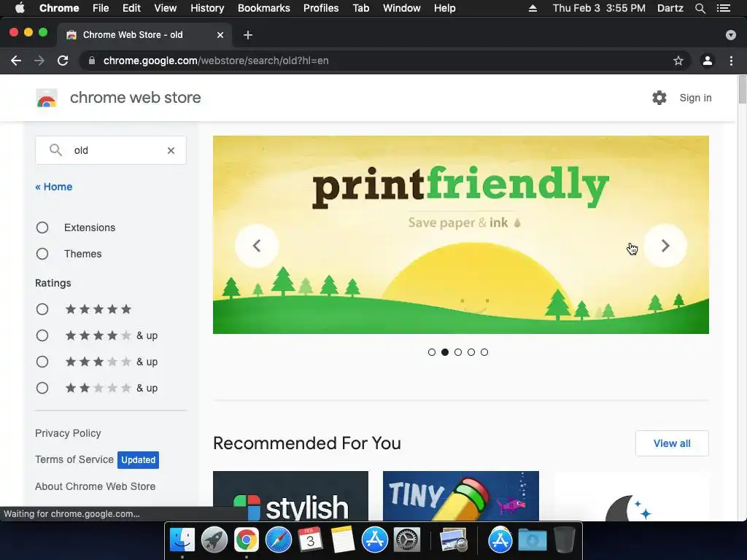Viewport: 747px width, 560px height.
Task: Click the search field containing old
Action: click(111, 150)
